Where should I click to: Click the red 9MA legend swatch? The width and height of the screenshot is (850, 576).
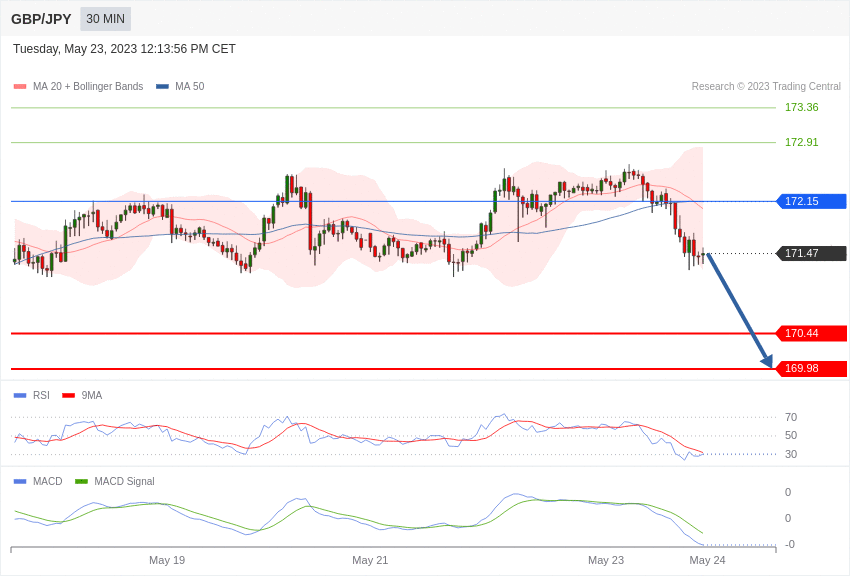tap(69, 396)
